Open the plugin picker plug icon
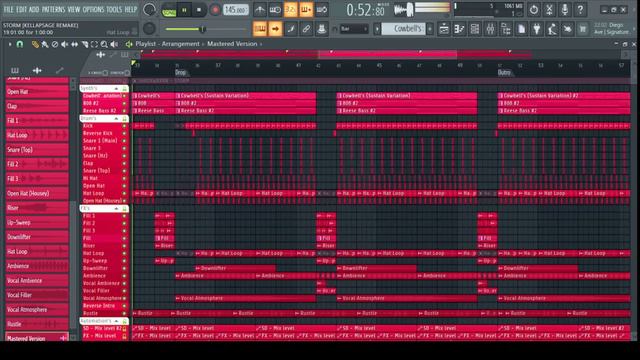The height and width of the screenshot is (360, 640). click(x=537, y=29)
